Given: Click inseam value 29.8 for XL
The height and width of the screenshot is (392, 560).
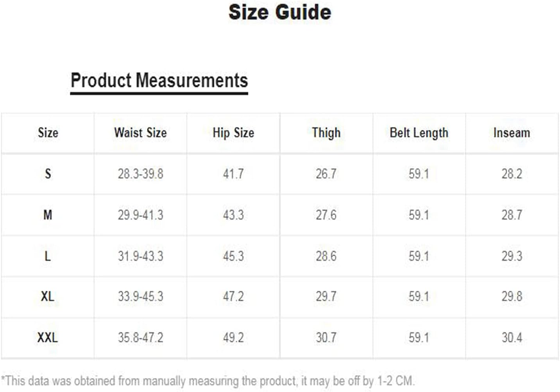Looking at the screenshot, I should click(x=512, y=296).
